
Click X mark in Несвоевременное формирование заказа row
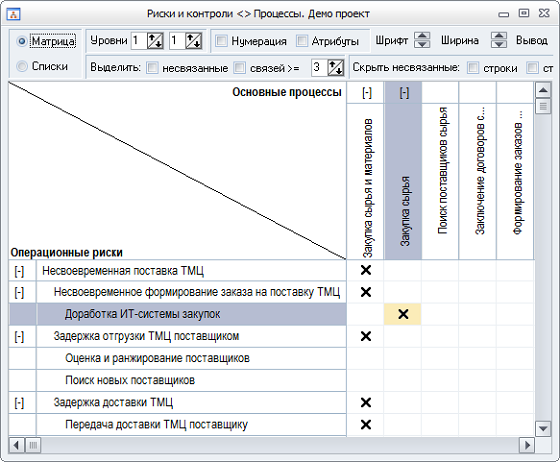(366, 292)
